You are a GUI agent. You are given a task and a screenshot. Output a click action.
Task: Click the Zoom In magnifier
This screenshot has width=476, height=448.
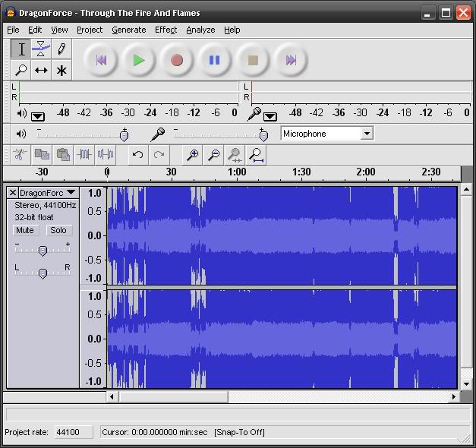point(193,155)
